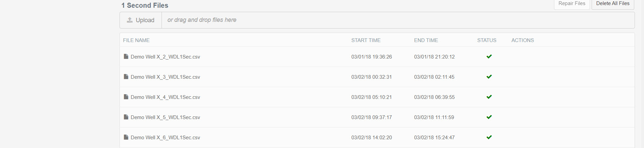Viewport: 644px width, 148px height.
Task: Click the Repair Files button
Action: pos(571,4)
